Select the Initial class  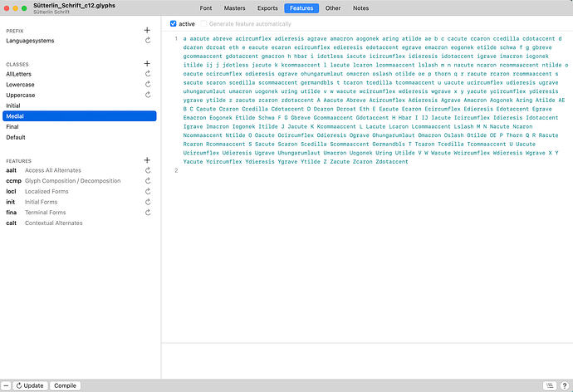pos(78,105)
